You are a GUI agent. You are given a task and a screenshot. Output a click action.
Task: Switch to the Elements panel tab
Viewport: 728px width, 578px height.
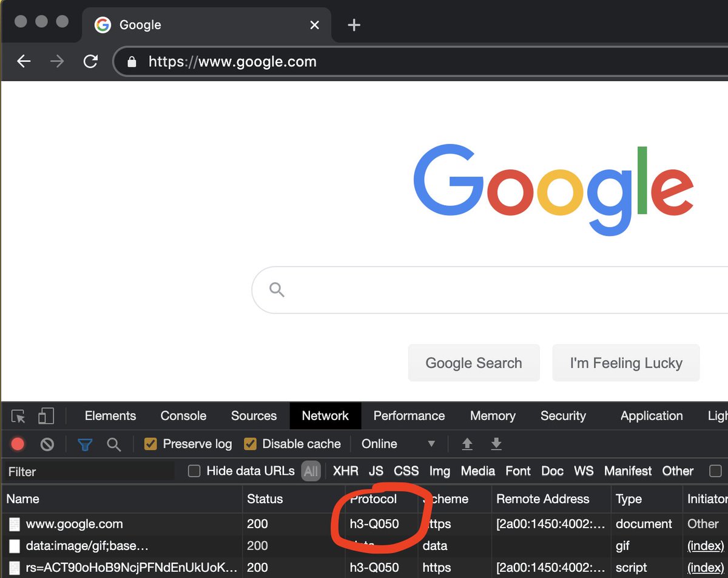110,416
